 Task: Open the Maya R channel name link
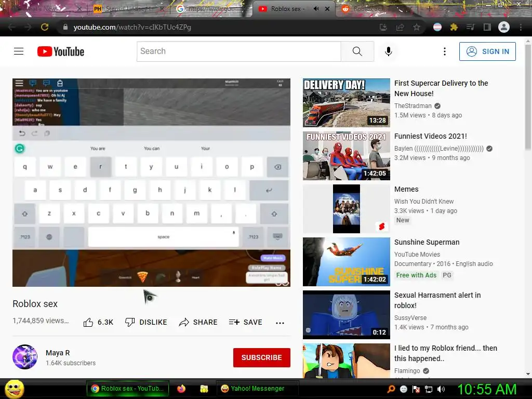(x=58, y=353)
